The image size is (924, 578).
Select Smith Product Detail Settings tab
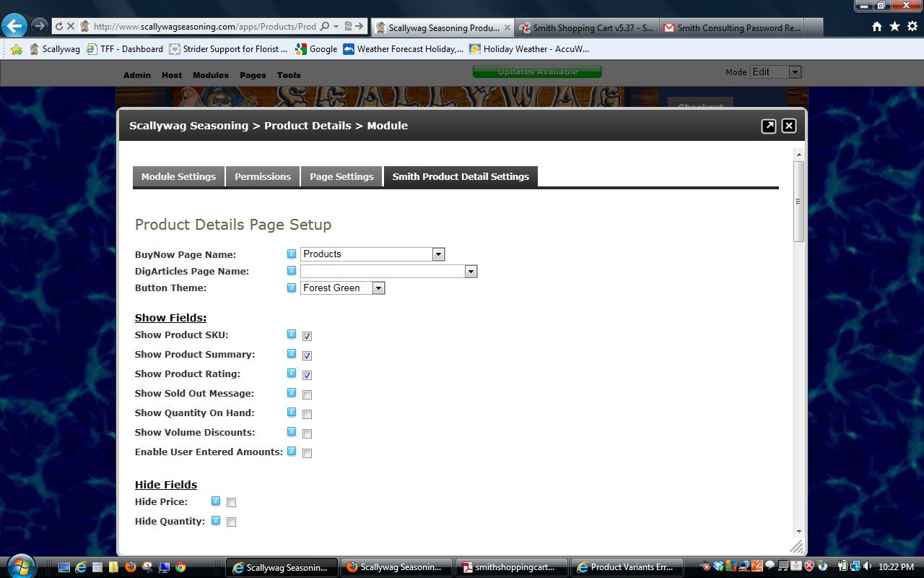[x=461, y=177]
